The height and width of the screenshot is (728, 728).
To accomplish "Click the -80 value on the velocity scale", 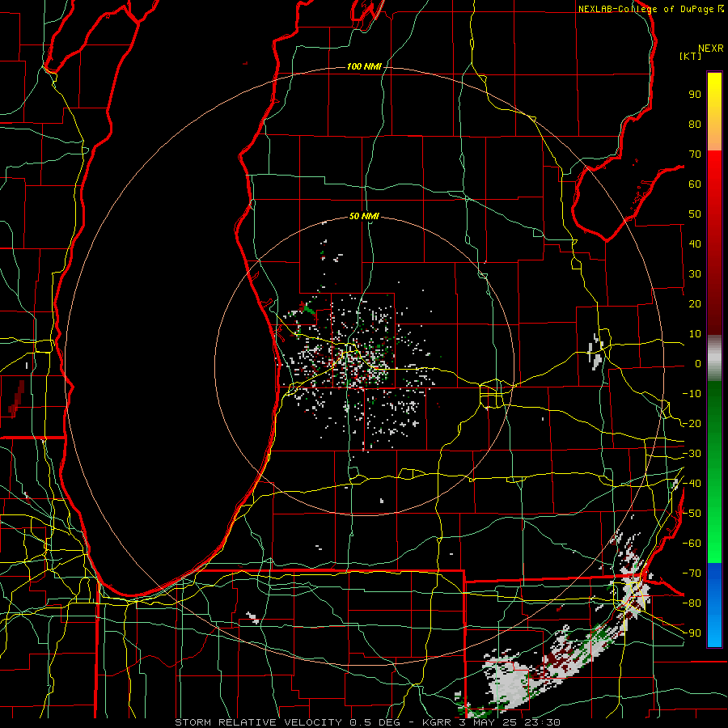I will 692,603.
